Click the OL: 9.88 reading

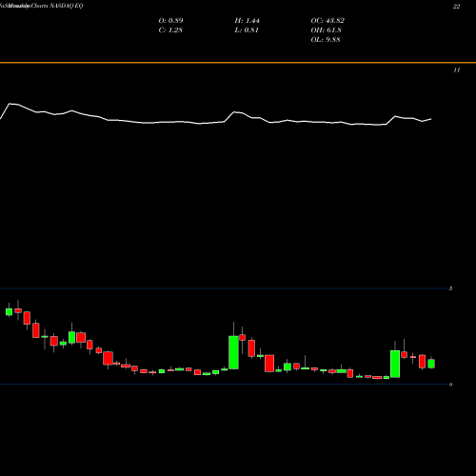coord(326,40)
